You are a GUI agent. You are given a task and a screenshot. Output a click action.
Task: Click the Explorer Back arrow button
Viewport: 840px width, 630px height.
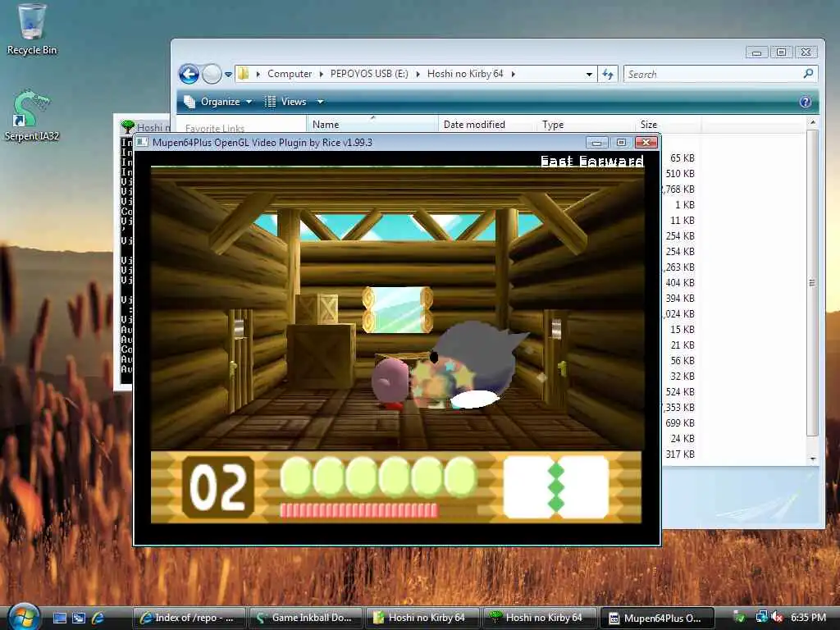pyautogui.click(x=189, y=74)
